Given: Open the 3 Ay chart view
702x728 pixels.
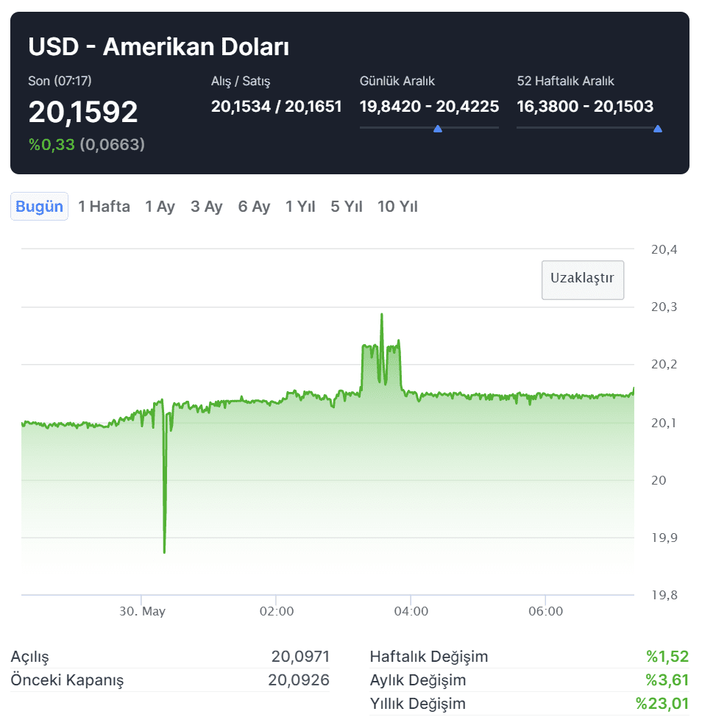Looking at the screenshot, I should tap(206, 207).
